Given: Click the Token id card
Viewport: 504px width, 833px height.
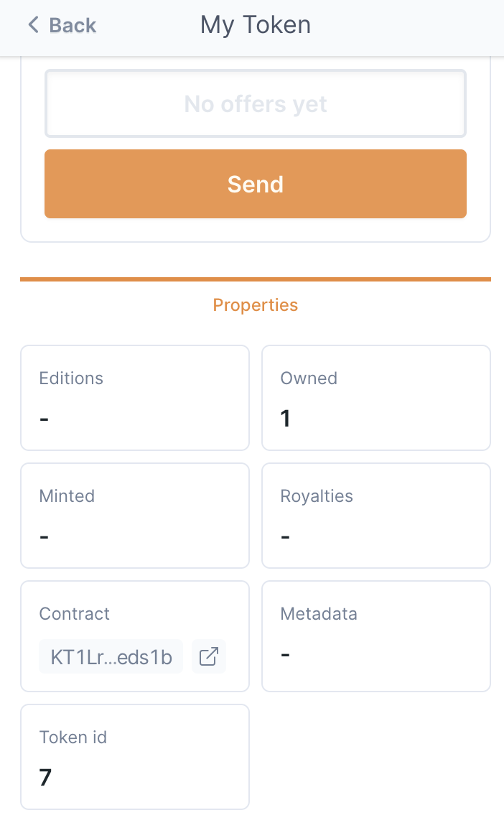Looking at the screenshot, I should [x=135, y=757].
